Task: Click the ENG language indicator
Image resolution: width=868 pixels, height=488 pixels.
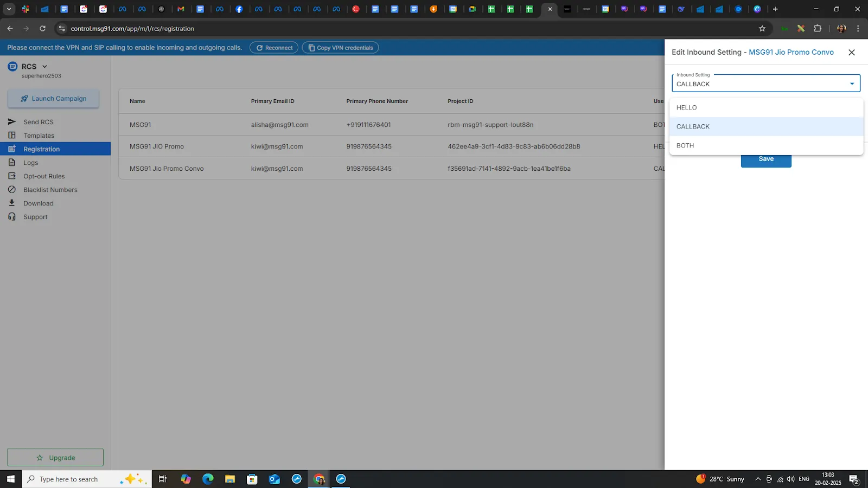Action: 804,479
